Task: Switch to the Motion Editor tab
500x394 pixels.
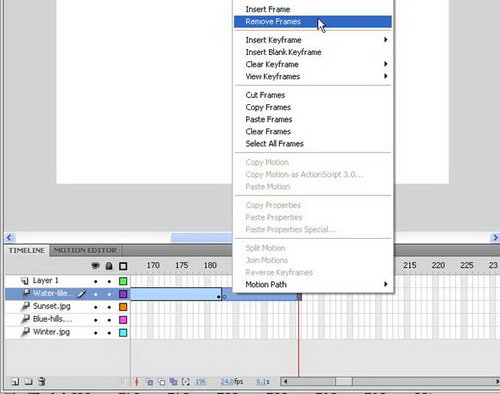Action: coord(85,250)
